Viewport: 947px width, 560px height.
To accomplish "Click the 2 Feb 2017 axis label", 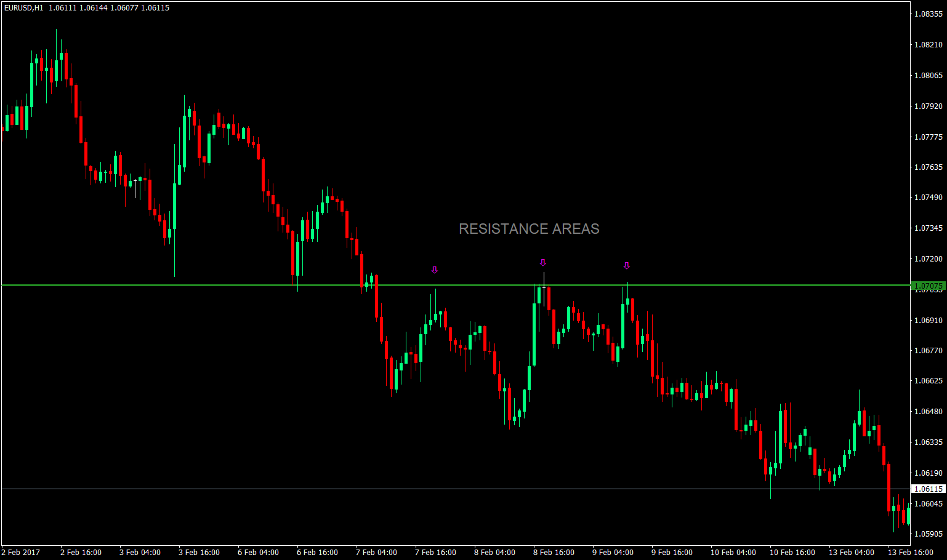I will click(x=21, y=553).
